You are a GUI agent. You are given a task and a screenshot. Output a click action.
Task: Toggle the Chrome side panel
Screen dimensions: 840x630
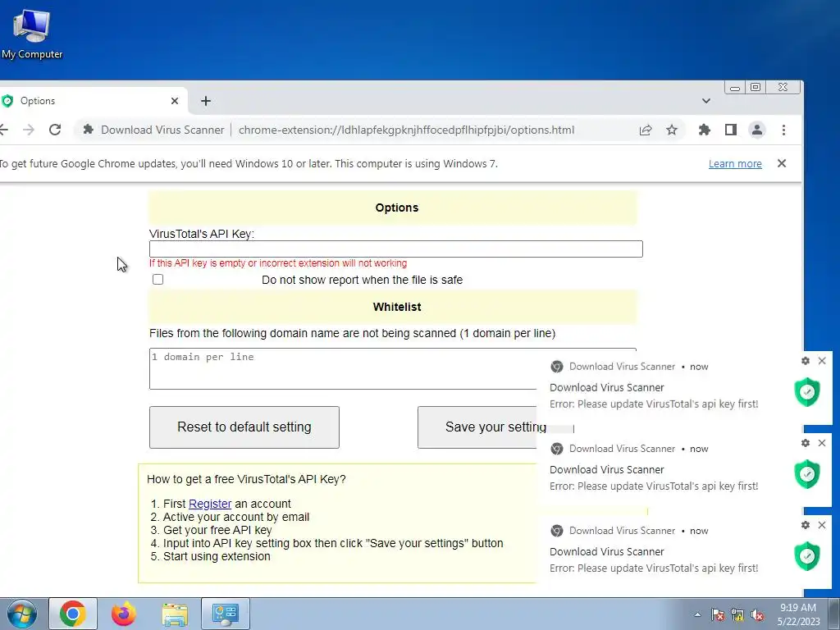(x=731, y=130)
